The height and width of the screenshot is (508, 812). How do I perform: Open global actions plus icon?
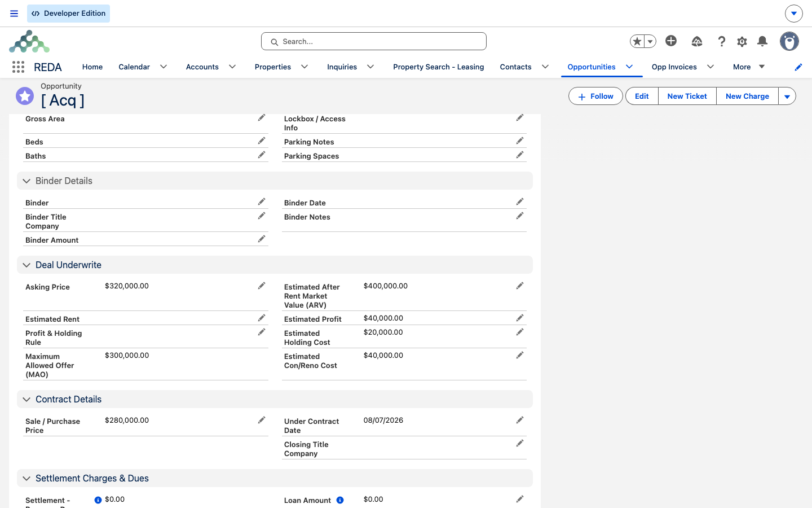(x=671, y=41)
